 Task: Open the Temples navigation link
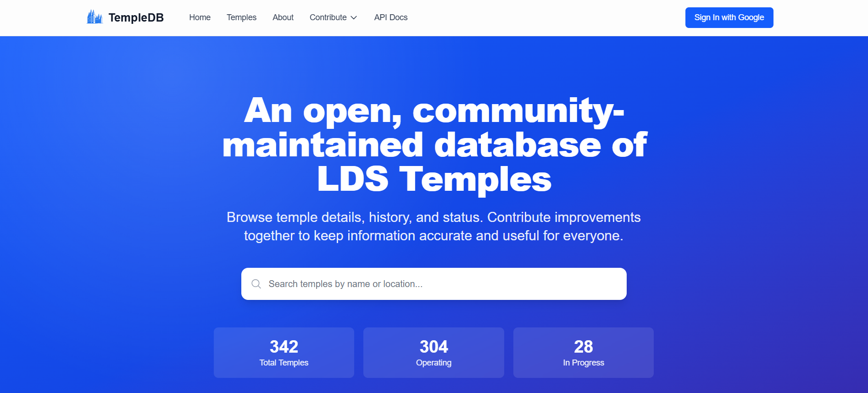241,17
